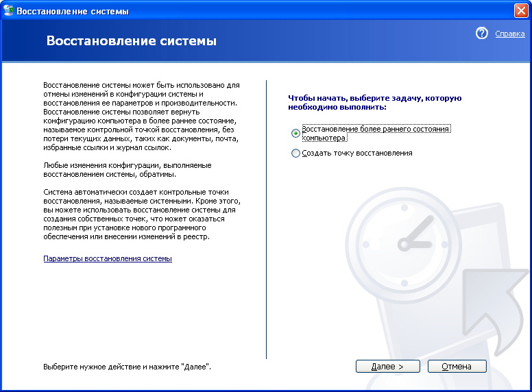Close the System Restore window
This screenshot has height=392, width=532.
pyautogui.click(x=521, y=10)
